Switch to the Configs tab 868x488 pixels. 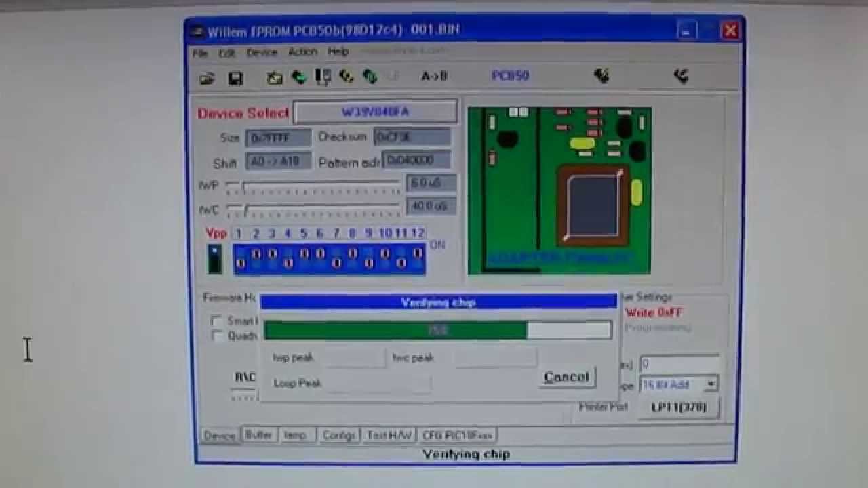[x=338, y=435]
